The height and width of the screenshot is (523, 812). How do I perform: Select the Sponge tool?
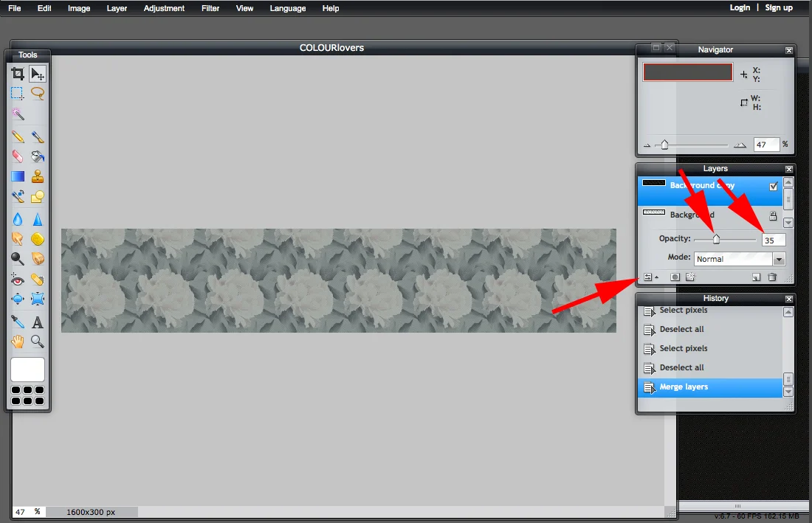(x=38, y=239)
